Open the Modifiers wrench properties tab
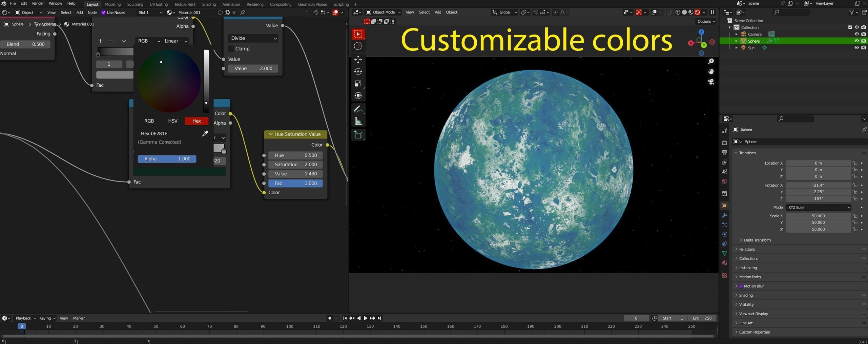The height and width of the screenshot is (344, 868). 724,215
